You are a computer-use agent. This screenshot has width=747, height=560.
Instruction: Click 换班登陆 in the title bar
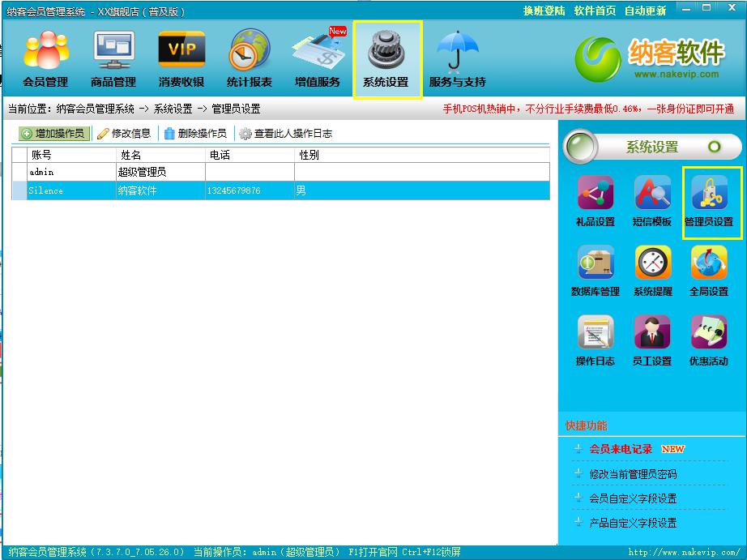tap(544, 11)
